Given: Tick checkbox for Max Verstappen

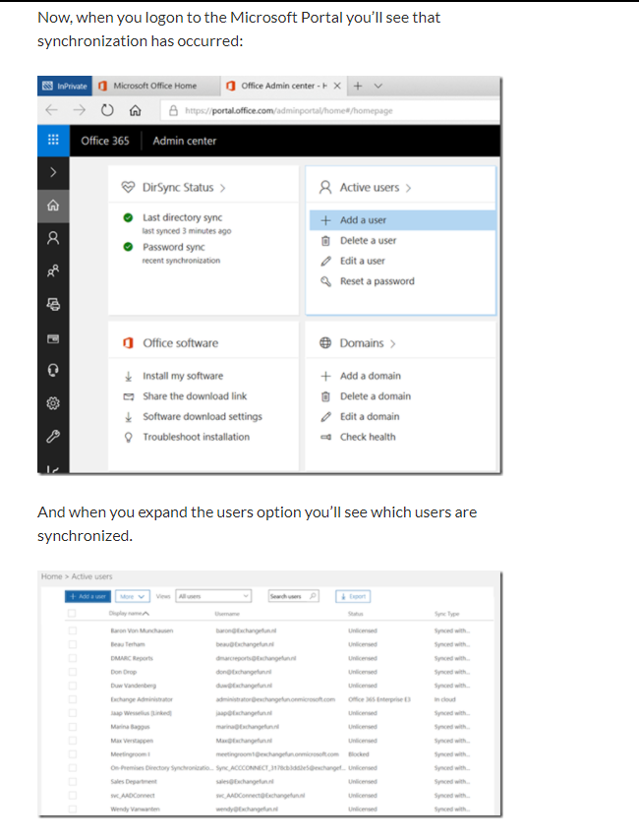Looking at the screenshot, I should click(73, 741).
